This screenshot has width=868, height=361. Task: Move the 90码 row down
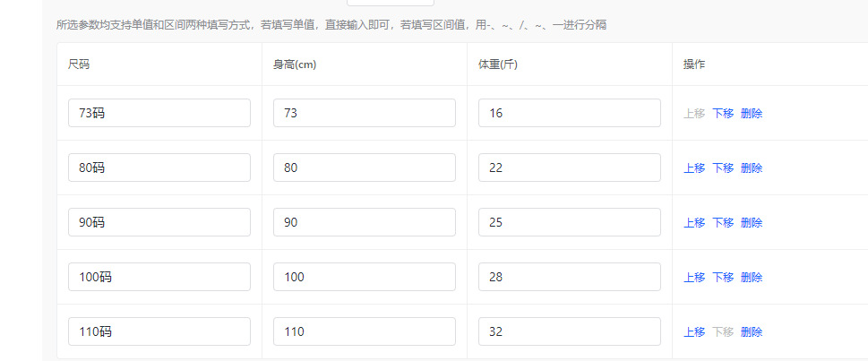tap(723, 223)
